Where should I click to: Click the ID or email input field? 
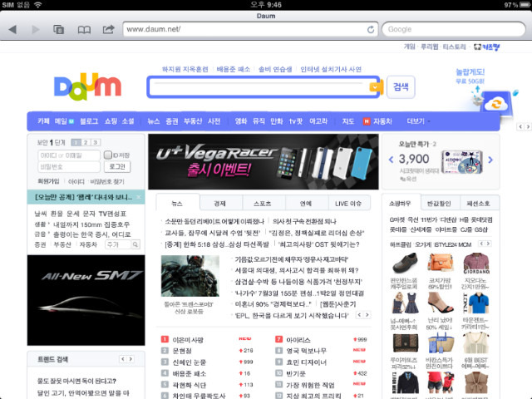69,155
